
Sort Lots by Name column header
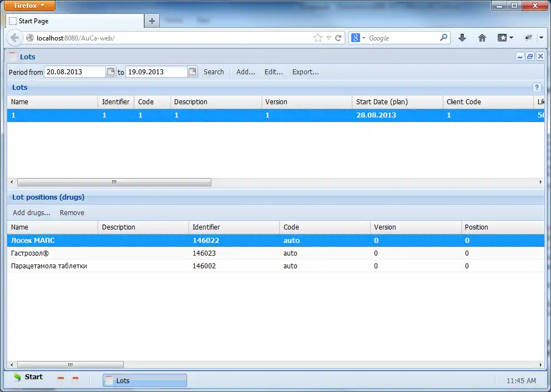pyautogui.click(x=52, y=102)
